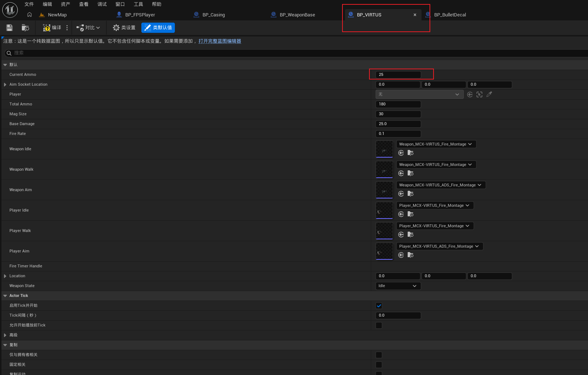Browse to Player Walk asset in content browser

point(411,235)
